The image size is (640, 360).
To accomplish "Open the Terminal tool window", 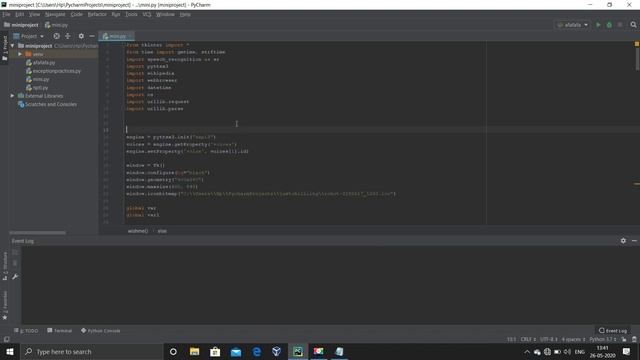I will pyautogui.click(x=60, y=331).
